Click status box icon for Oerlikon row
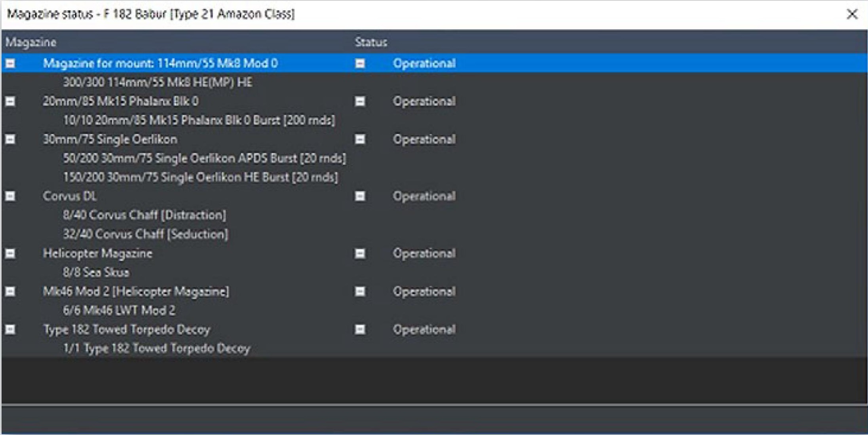The image size is (868, 435). (x=360, y=139)
